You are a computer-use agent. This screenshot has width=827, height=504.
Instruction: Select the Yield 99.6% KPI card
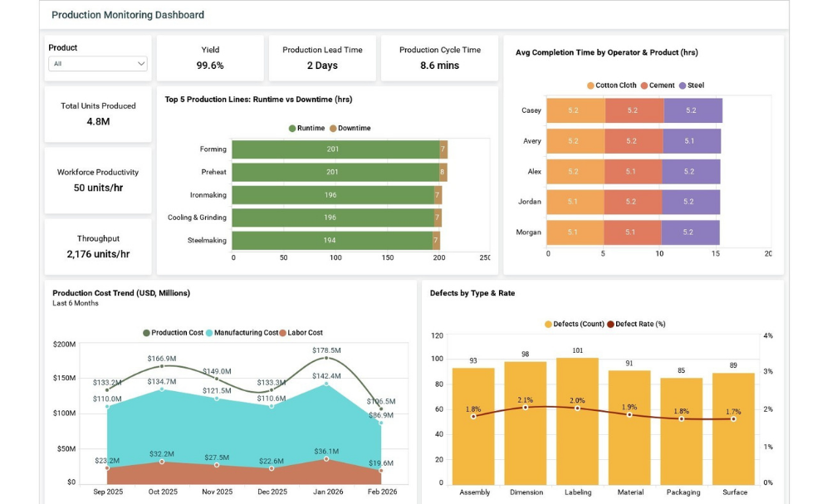(x=210, y=58)
